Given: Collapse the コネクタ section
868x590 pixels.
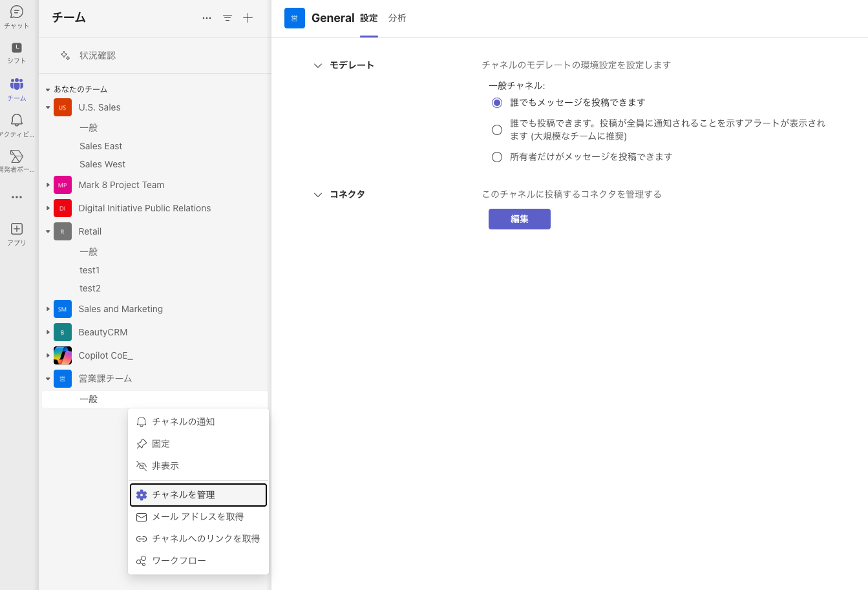Looking at the screenshot, I should click(x=317, y=194).
